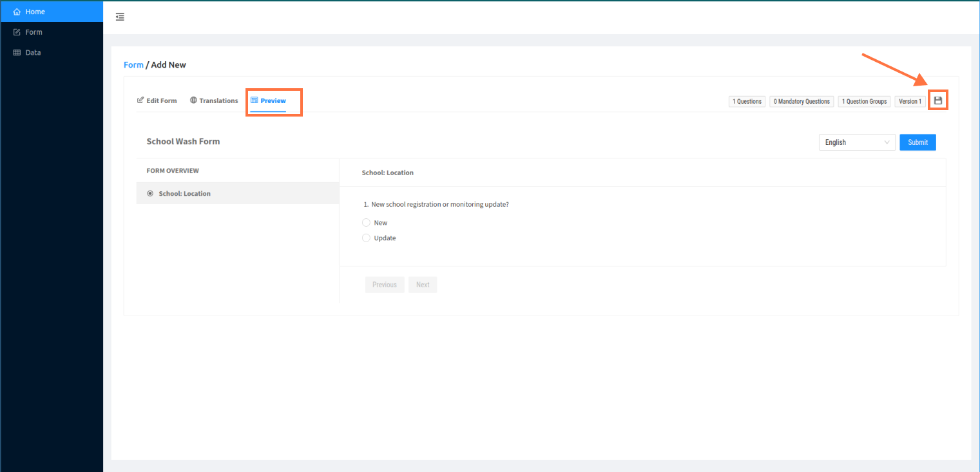Viewport: 980px width, 472px height.
Task: Click the question text about school registration
Action: 440,204
